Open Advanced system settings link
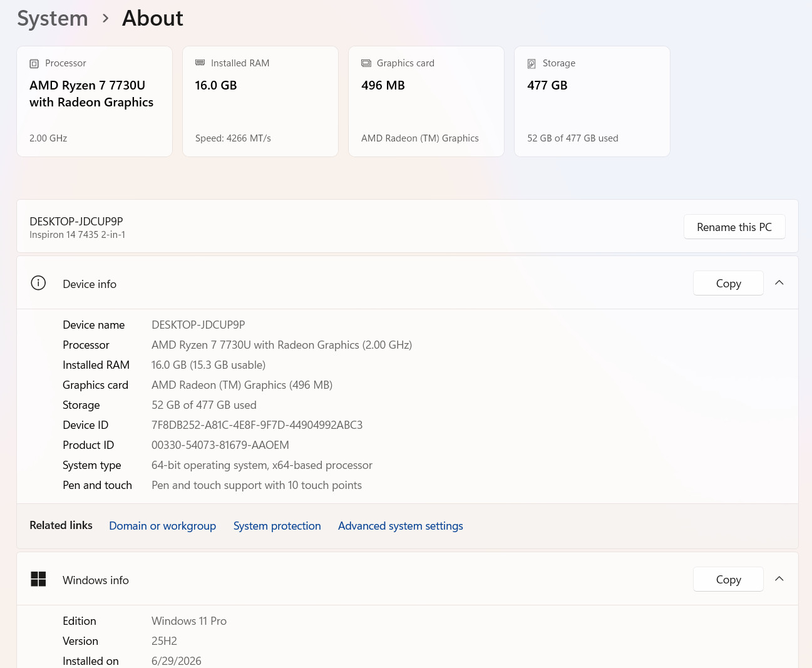This screenshot has width=812, height=668. pyautogui.click(x=401, y=526)
